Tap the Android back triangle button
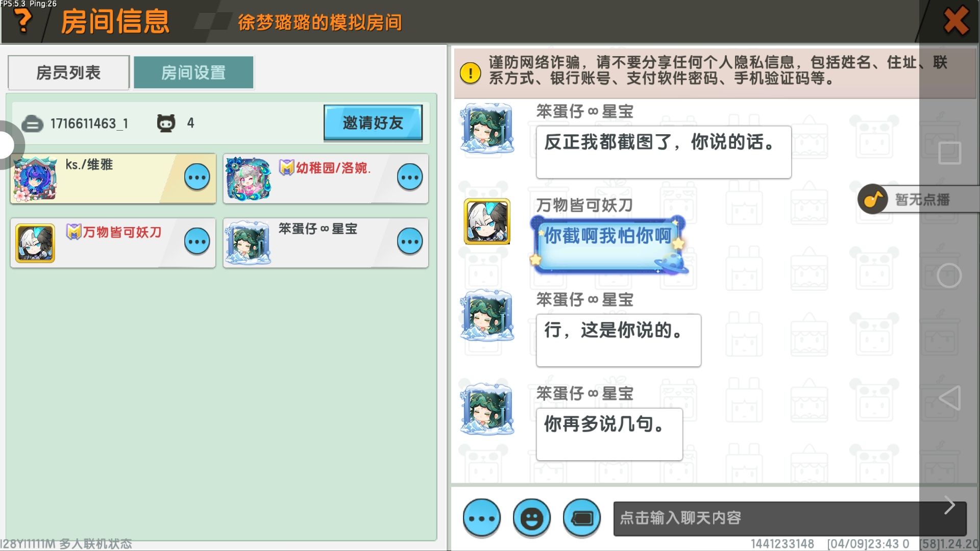This screenshot has height=551, width=980. [x=949, y=398]
